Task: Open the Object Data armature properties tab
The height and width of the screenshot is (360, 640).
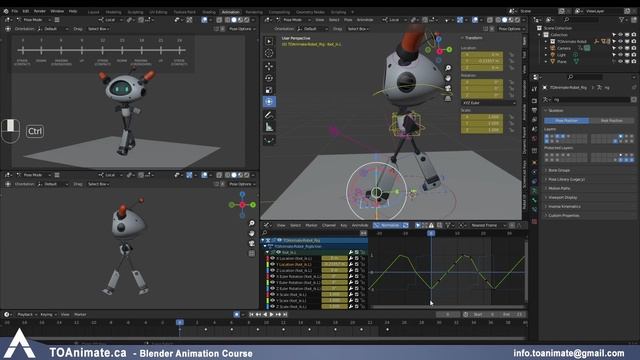Action: click(534, 191)
